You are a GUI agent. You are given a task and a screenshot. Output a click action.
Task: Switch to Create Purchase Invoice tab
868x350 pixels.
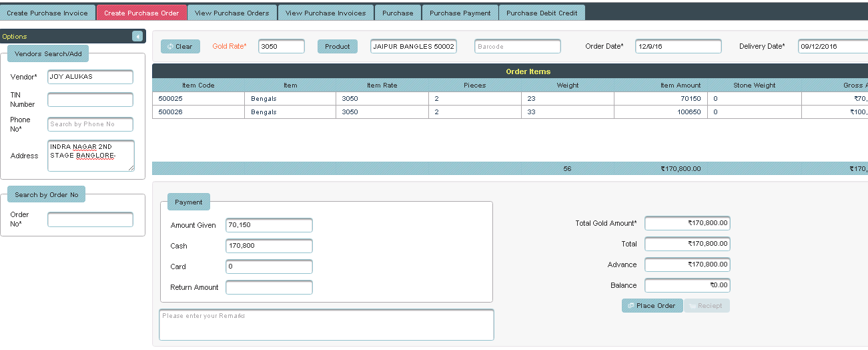(47, 13)
